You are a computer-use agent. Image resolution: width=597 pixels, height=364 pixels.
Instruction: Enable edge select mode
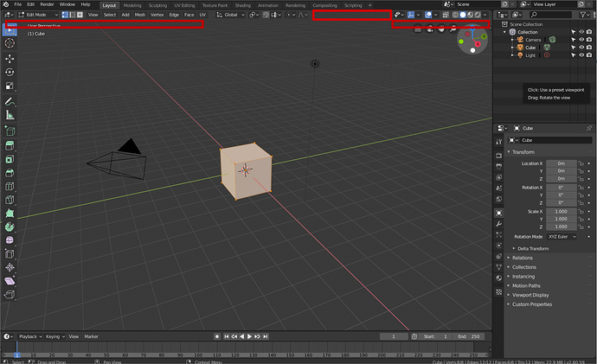(x=73, y=15)
